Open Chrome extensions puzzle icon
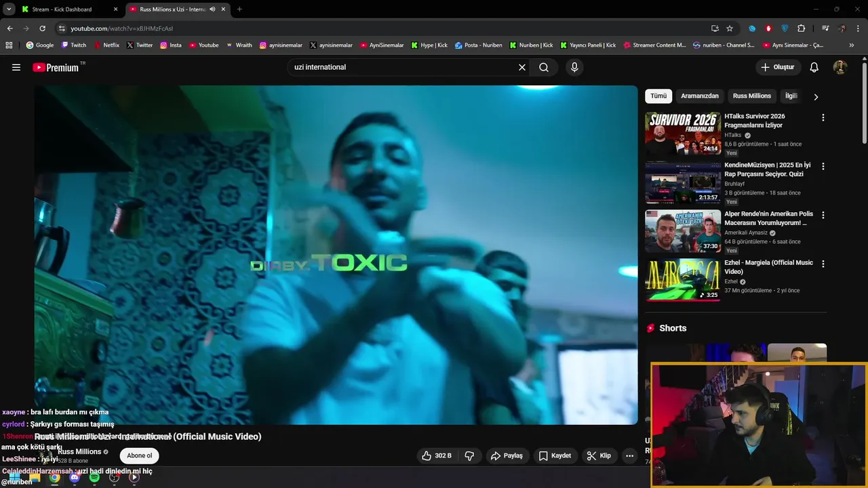This screenshot has width=868, height=488. [801, 28]
